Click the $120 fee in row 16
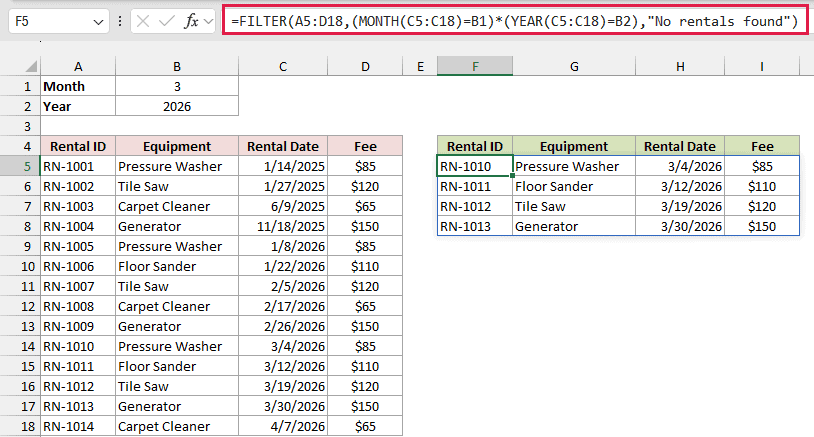 [x=365, y=386]
